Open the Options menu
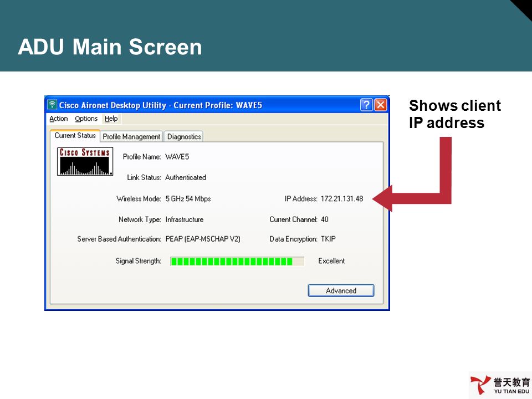532x399 pixels. 86,119
